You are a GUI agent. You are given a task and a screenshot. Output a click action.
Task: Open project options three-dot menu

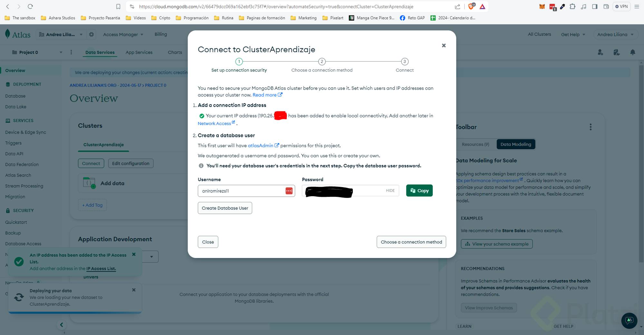(71, 52)
